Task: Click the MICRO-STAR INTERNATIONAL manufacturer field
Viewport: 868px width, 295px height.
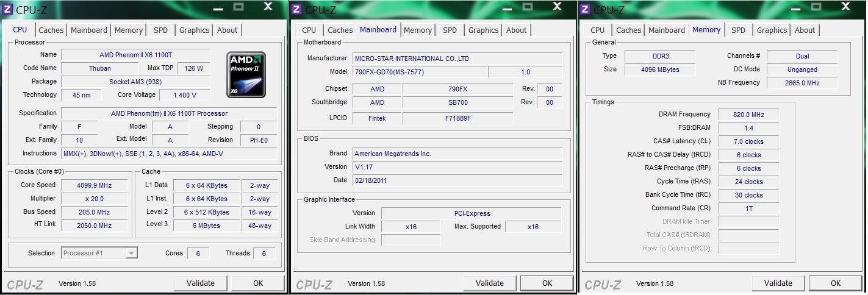Action: coord(457,59)
